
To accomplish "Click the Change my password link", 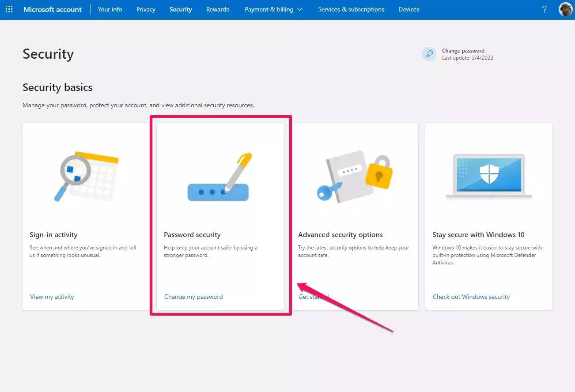I will click(x=193, y=297).
